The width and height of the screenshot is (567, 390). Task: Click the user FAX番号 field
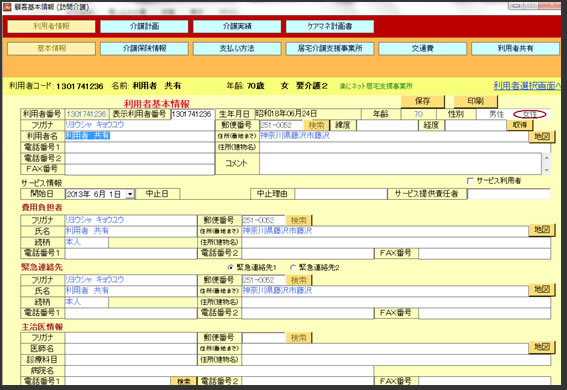tap(140, 169)
